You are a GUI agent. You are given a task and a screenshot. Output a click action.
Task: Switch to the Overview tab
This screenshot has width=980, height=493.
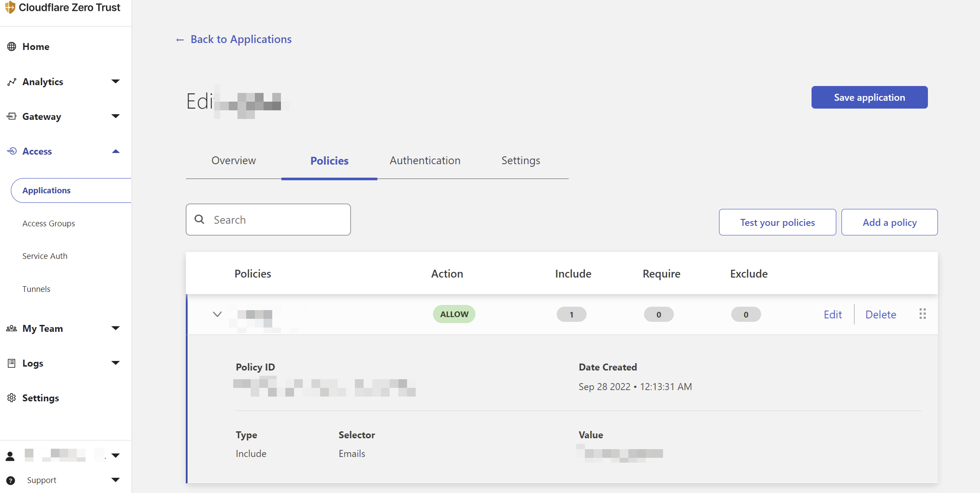(234, 161)
